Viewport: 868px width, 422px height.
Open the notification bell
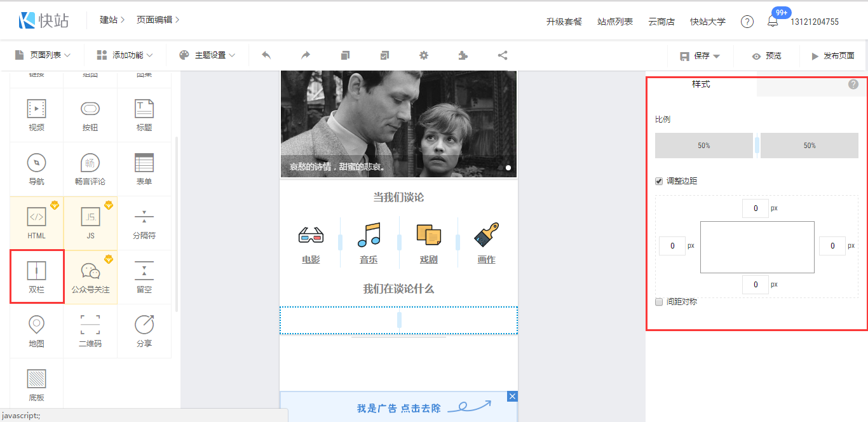[x=773, y=22]
